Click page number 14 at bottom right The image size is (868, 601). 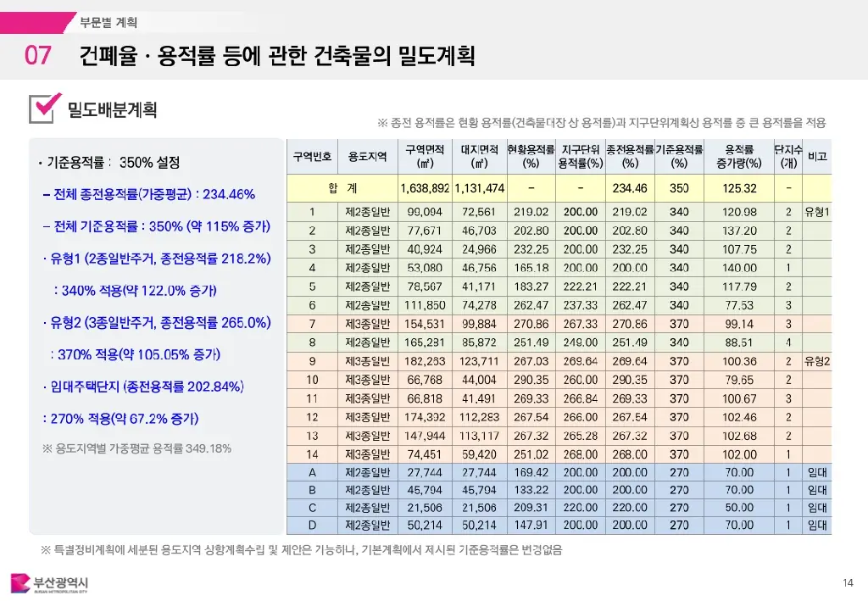(x=848, y=582)
